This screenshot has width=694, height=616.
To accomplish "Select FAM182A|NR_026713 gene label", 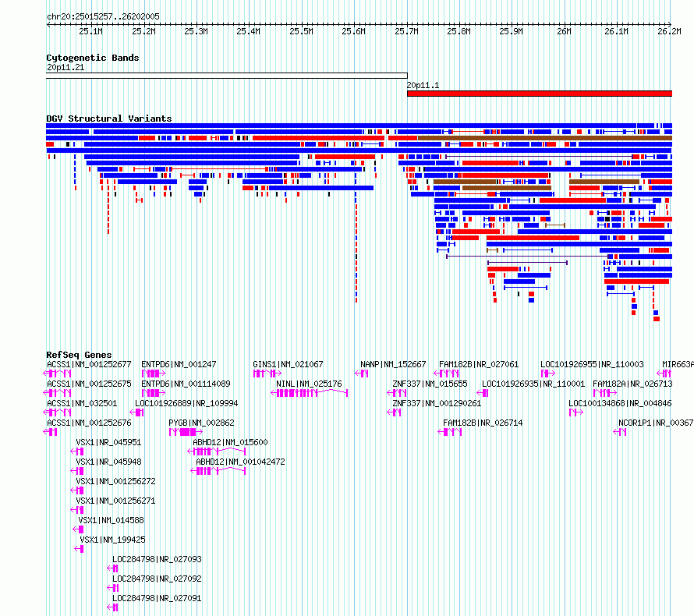I will pyautogui.click(x=632, y=384).
